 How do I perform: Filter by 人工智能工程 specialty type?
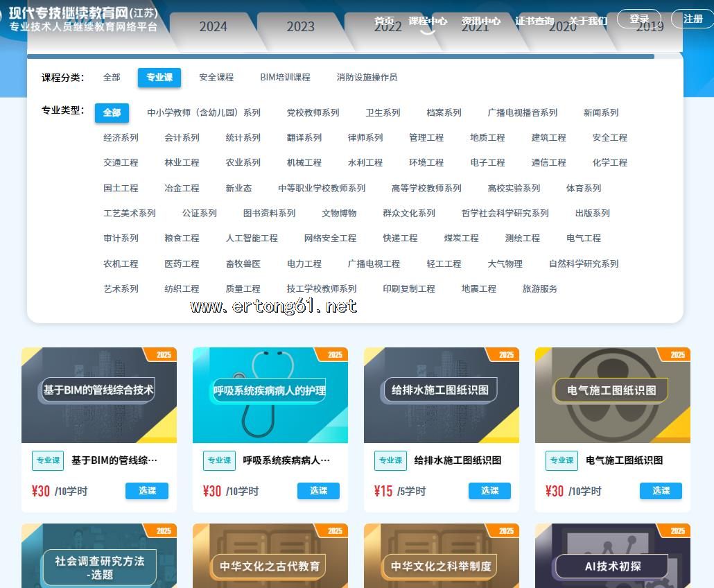click(x=252, y=239)
